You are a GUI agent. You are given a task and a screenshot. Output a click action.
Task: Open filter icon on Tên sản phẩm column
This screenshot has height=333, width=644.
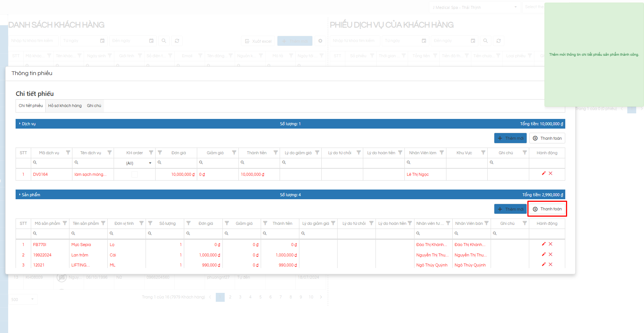pos(103,223)
